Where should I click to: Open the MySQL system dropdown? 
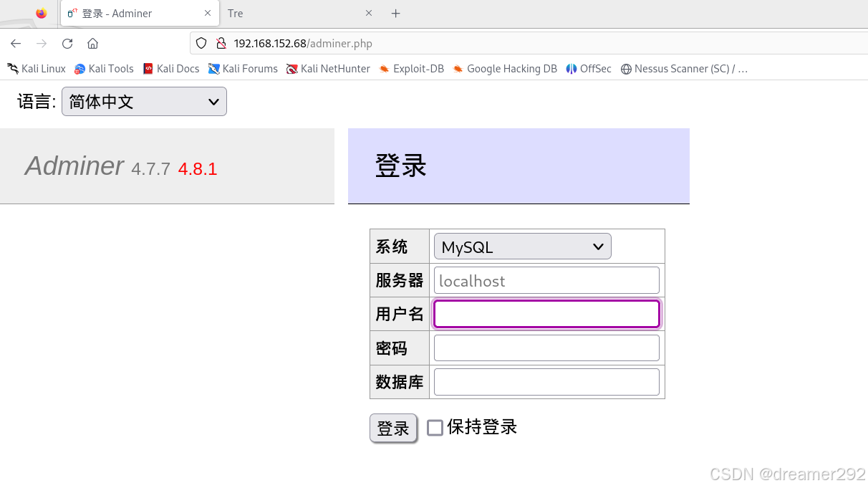tap(522, 247)
